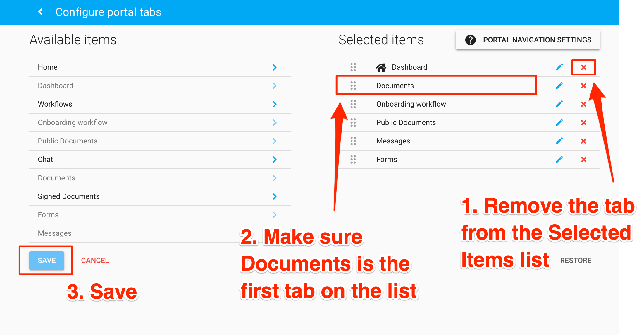Click drag handle beside Dashboard
Image resolution: width=644 pixels, height=335 pixels.
[x=353, y=67]
